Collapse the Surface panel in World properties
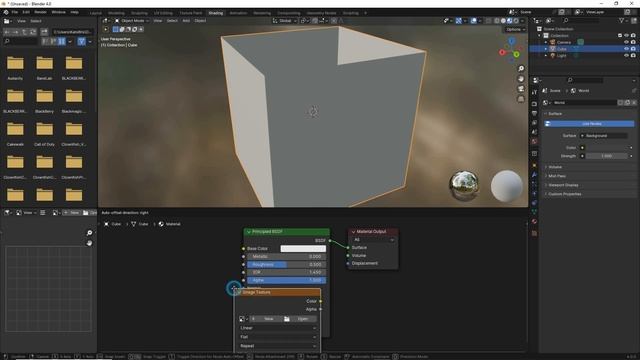 (x=555, y=113)
